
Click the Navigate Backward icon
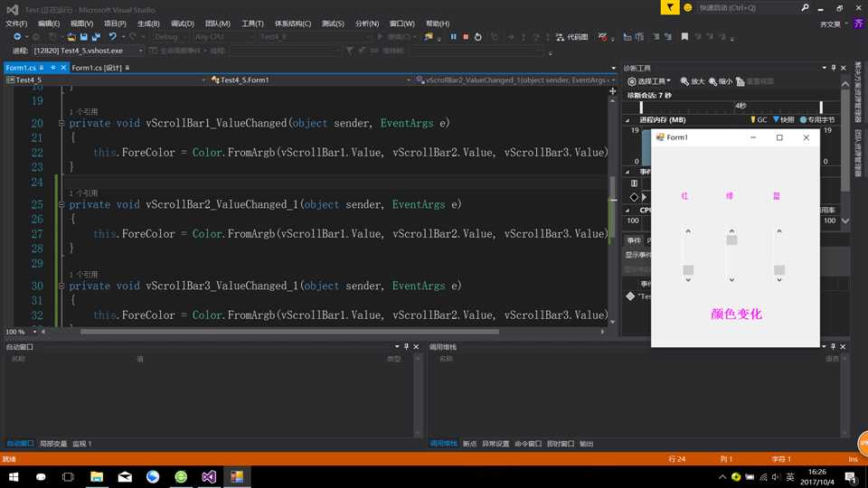(17, 36)
